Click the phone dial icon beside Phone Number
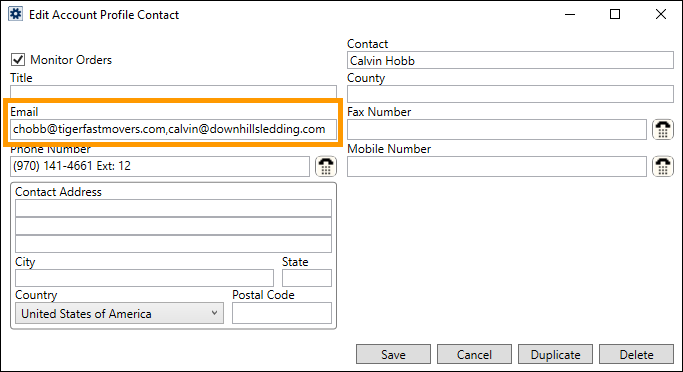This screenshot has width=683, height=372. coord(326,166)
